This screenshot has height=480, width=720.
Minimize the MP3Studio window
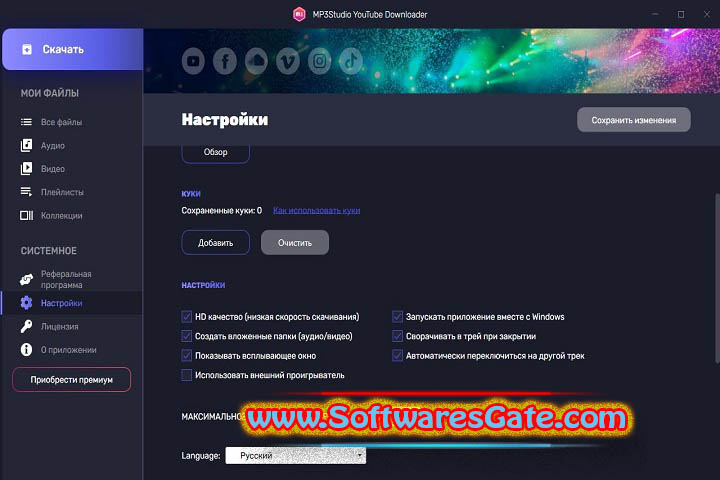tap(655, 14)
